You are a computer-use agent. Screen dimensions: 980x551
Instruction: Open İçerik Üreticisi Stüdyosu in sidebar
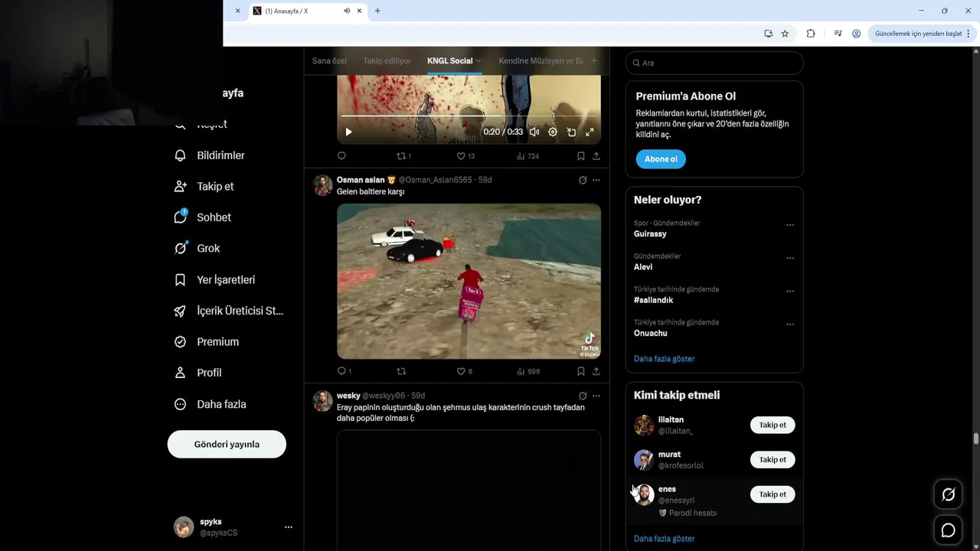click(229, 311)
